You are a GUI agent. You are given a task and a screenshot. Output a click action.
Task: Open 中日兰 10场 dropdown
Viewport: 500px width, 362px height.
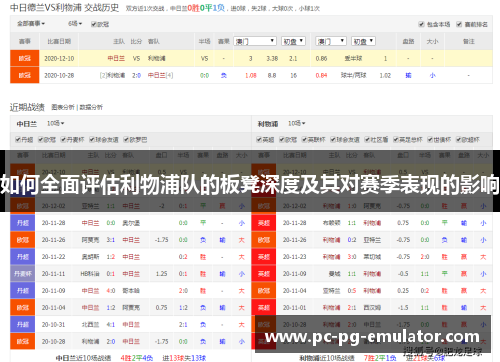pos(55,123)
